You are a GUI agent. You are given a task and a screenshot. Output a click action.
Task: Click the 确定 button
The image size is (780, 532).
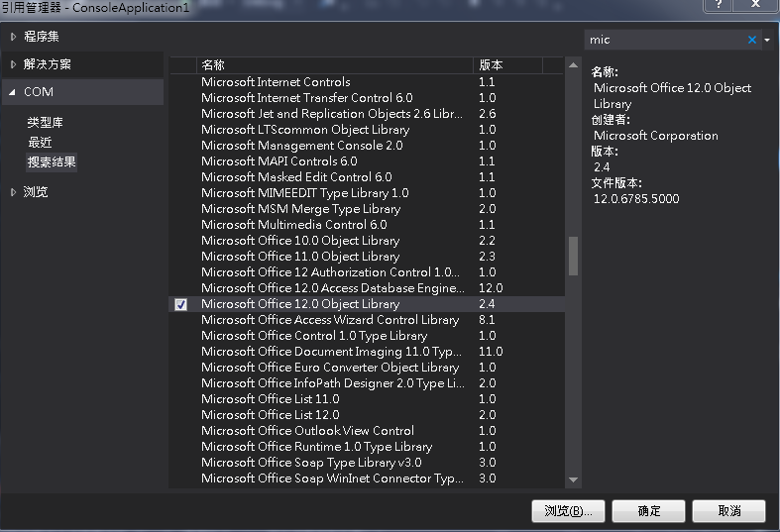[x=648, y=511]
